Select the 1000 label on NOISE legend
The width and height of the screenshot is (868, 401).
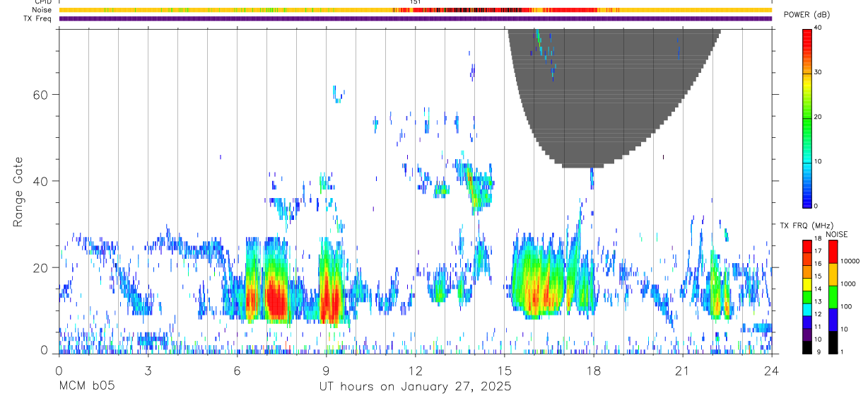[848, 284]
